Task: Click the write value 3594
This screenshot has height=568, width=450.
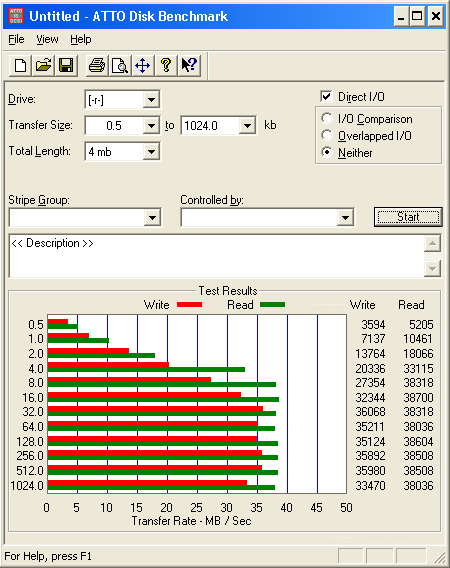Action: coord(373,325)
